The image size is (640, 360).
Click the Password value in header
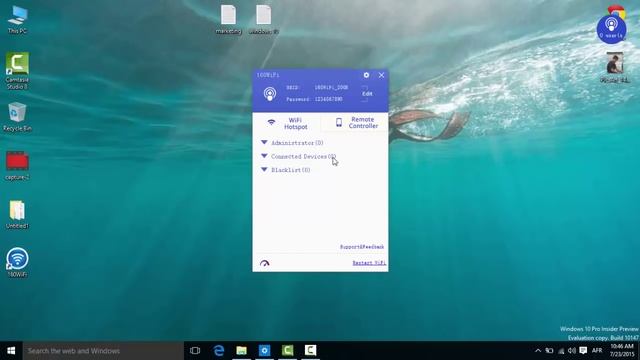click(x=329, y=99)
